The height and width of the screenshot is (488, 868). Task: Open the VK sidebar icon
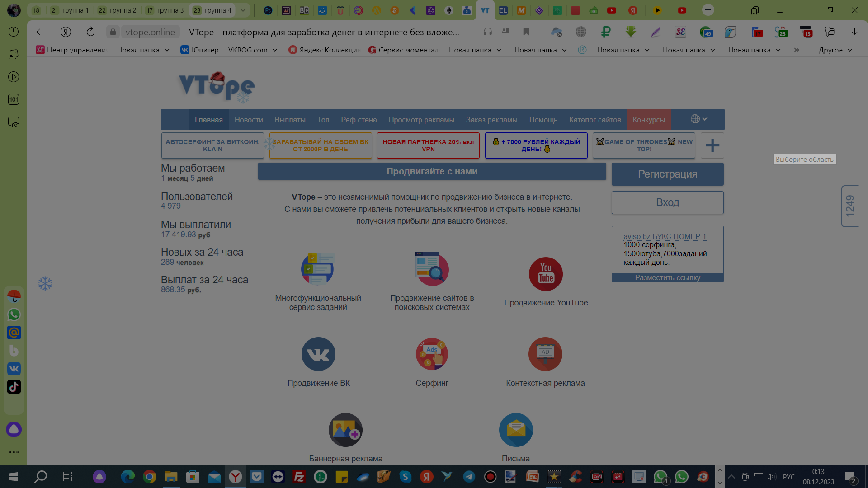click(14, 369)
